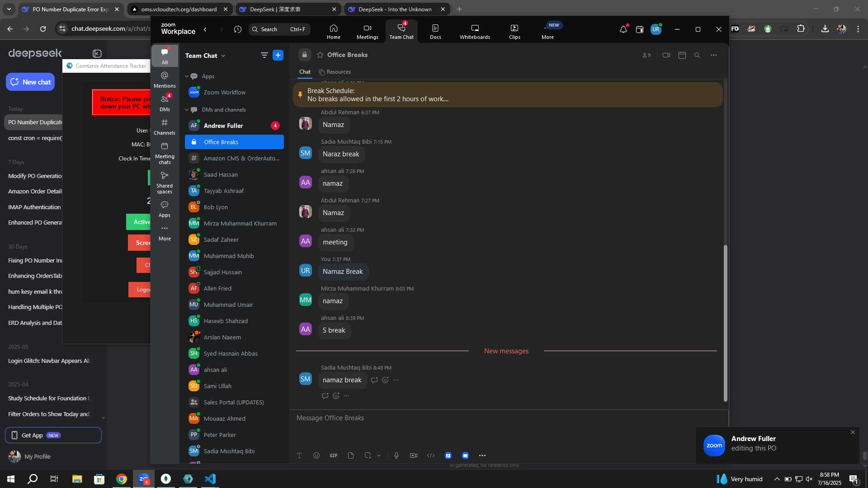Open Amazon CMS & OrderAuto channel
This screenshot has height=488, width=868.
point(234,158)
